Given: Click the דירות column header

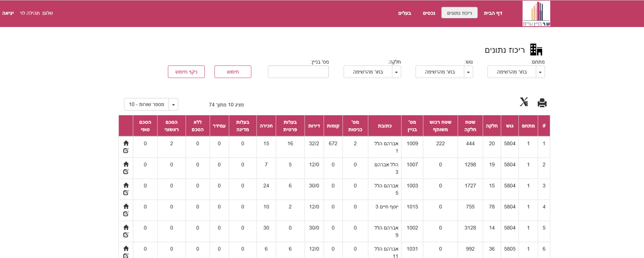Looking at the screenshot, I should 314,126.
